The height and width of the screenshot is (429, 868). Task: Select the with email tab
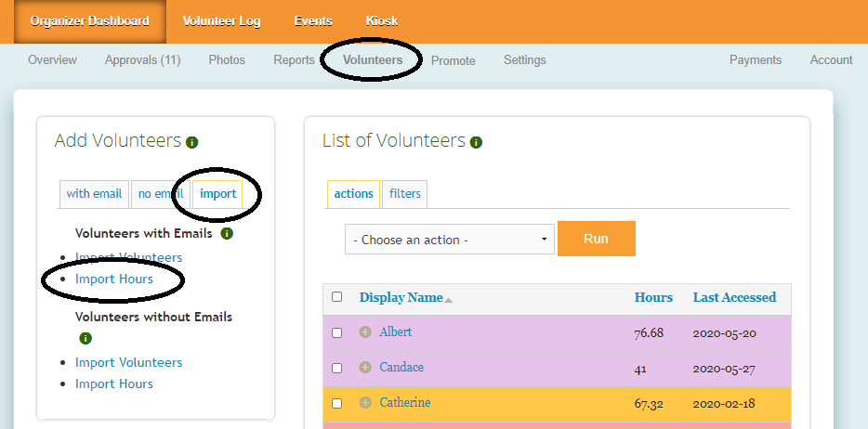pos(94,194)
